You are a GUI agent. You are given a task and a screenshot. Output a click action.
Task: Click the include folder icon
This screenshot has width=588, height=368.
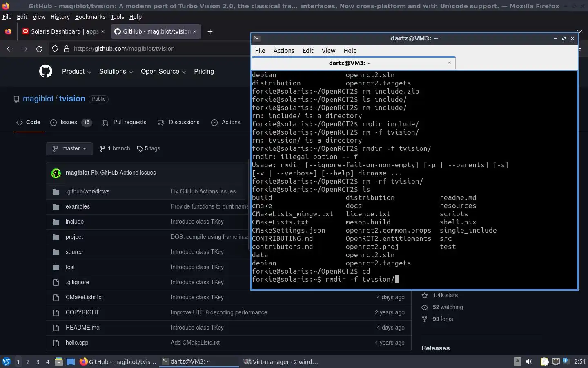click(56, 222)
